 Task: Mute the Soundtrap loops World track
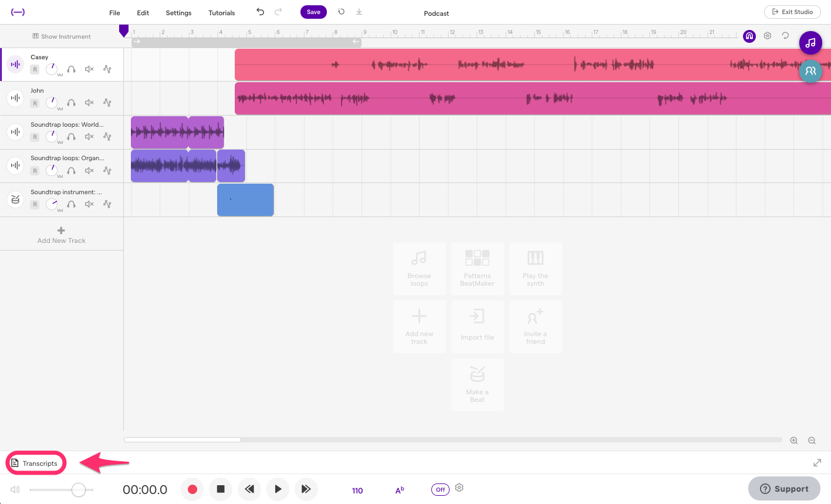click(89, 137)
